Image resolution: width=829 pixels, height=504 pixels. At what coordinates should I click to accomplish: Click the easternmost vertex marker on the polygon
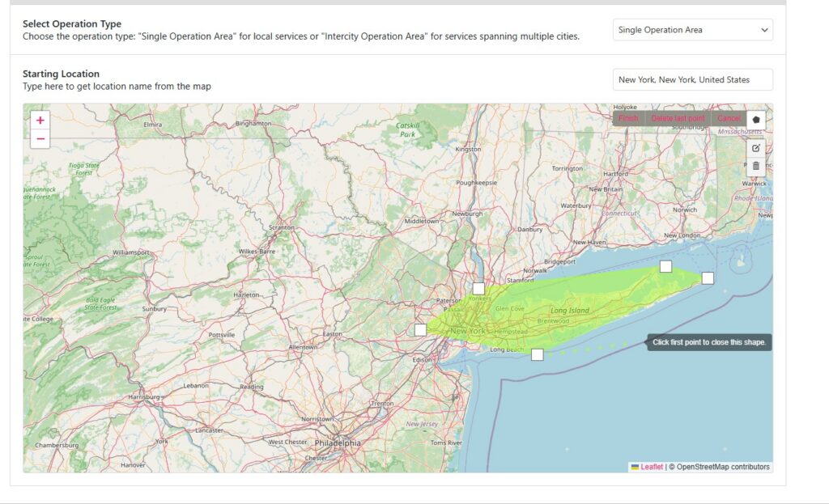tap(709, 277)
